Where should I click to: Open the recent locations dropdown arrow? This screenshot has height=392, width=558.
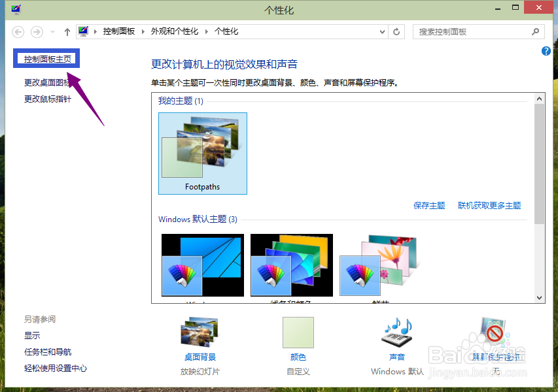pos(53,32)
